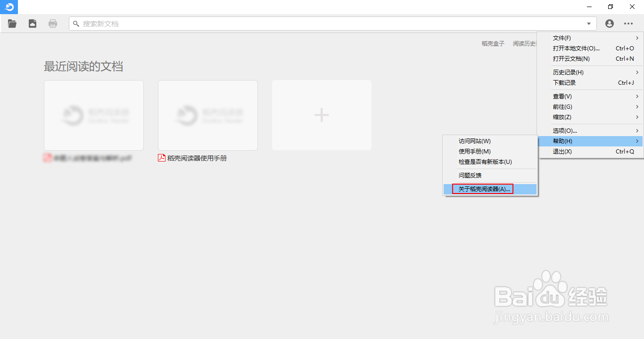Image resolution: width=644 pixels, height=339 pixels.
Task: Click the 稻壳阅读器使用手册 file name
Action: (197, 158)
